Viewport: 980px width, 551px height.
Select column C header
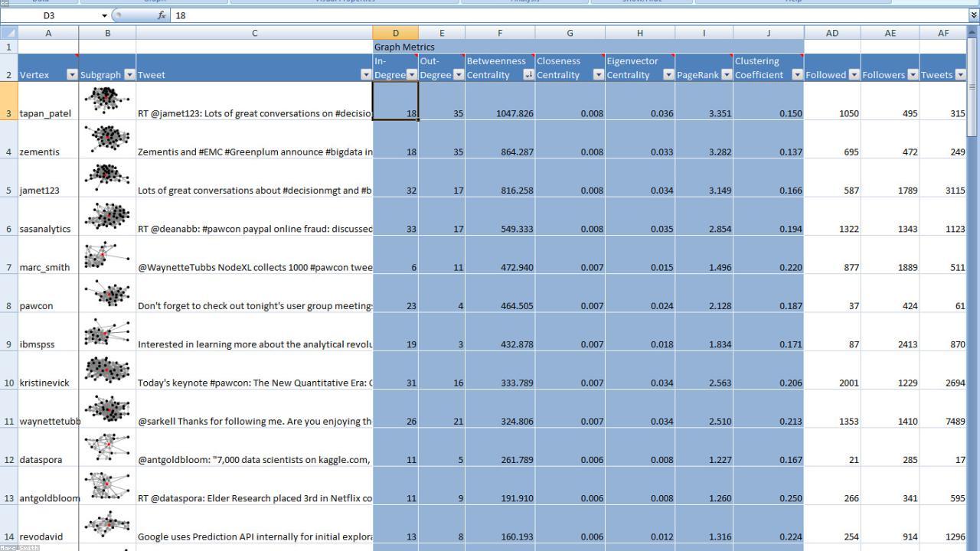254,33
